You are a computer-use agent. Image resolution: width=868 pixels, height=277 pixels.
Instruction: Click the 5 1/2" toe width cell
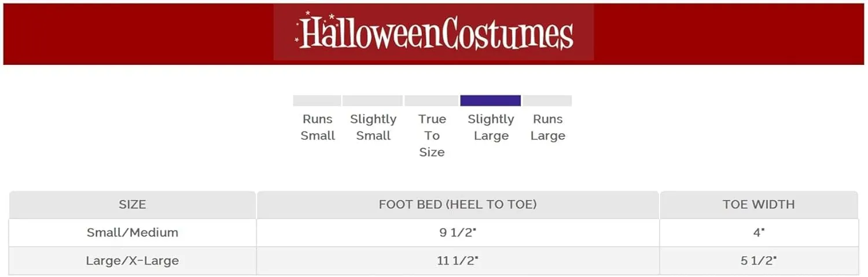[x=759, y=261]
